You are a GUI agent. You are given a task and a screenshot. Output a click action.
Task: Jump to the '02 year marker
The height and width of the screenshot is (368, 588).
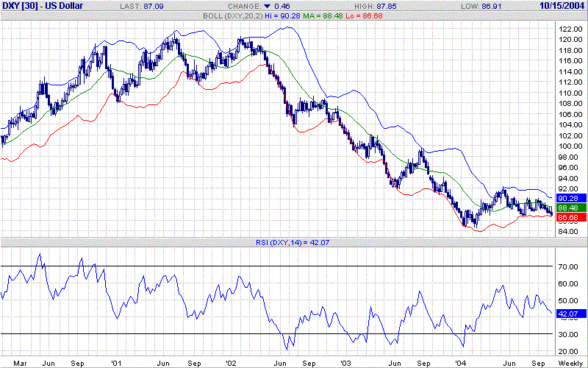click(x=232, y=363)
